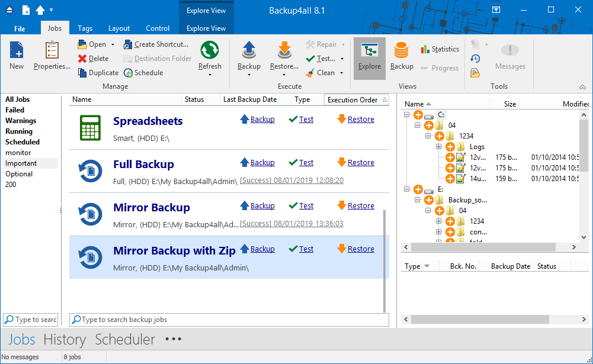The height and width of the screenshot is (364, 593).
Task: Open the Test dropdown arrow in ribbon
Action: 342,59
